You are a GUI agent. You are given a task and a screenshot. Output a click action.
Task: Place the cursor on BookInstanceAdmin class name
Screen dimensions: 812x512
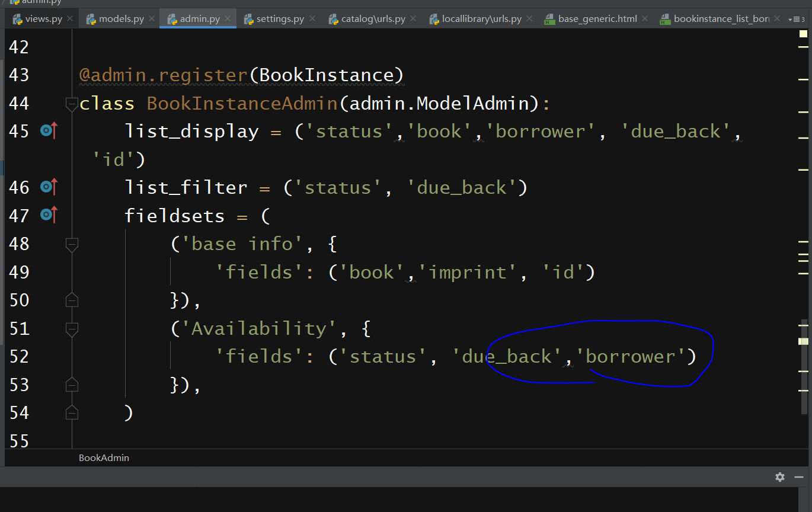(x=242, y=103)
